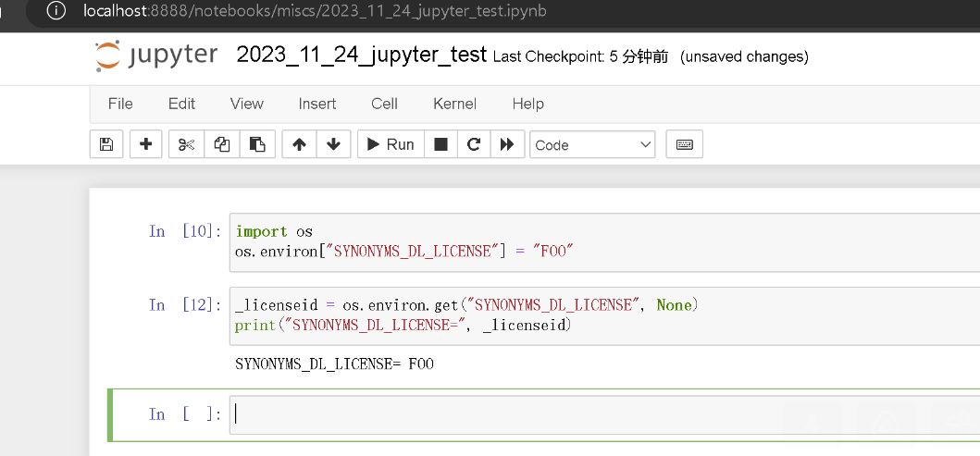Cut selected cells with the scissors icon
980x456 pixels.
coord(186,145)
